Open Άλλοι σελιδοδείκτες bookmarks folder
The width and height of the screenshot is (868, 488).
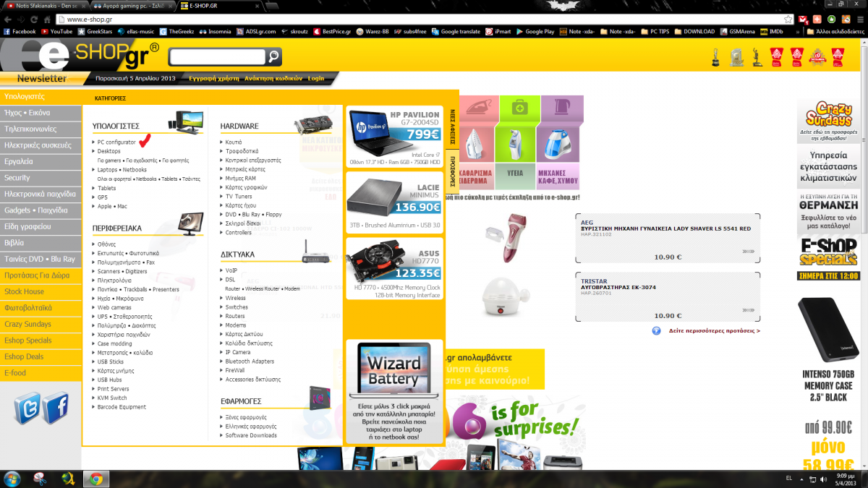[835, 32]
